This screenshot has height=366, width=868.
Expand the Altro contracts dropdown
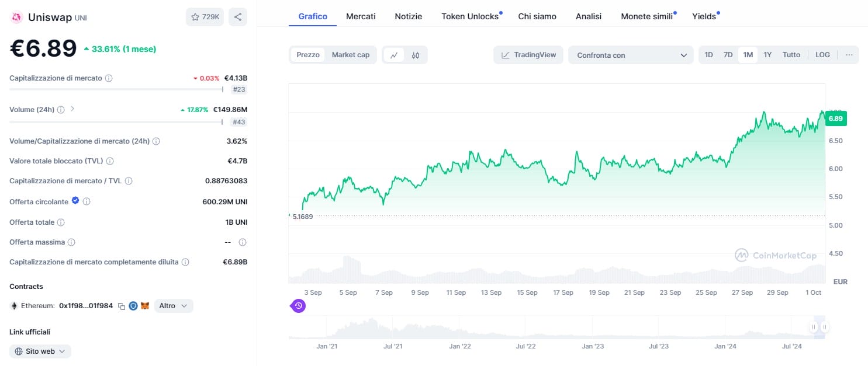pos(174,306)
